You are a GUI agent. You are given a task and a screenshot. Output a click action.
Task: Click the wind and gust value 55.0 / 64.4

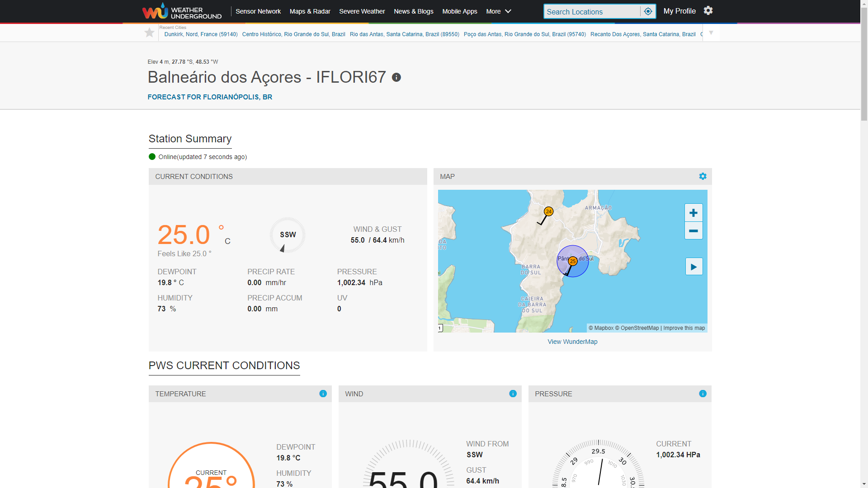click(x=377, y=240)
